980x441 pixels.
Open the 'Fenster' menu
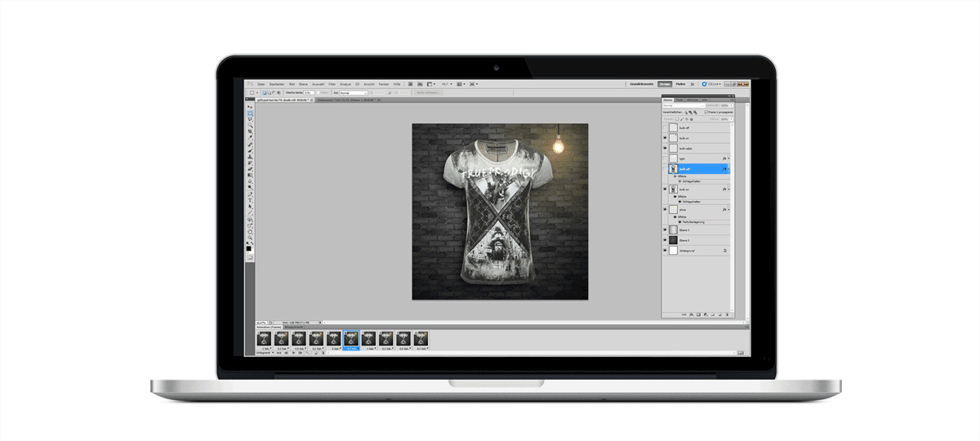(384, 84)
